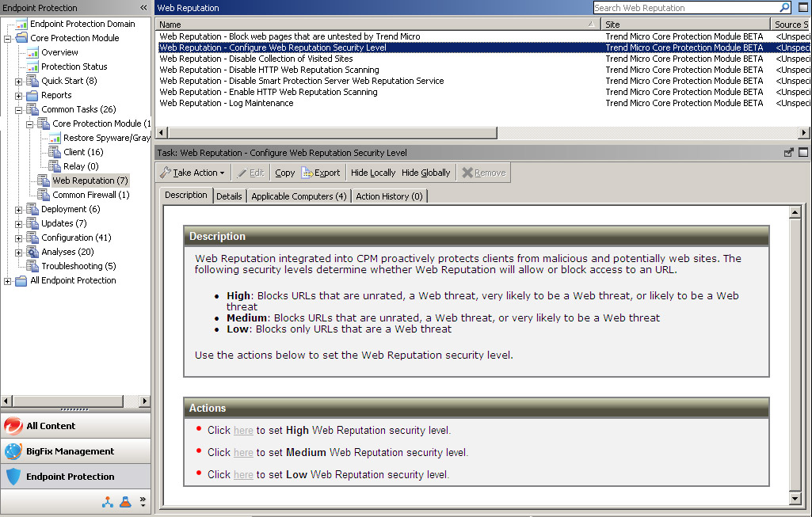
Task: Click the Endpoint Protection Domain icon
Action: (21, 24)
